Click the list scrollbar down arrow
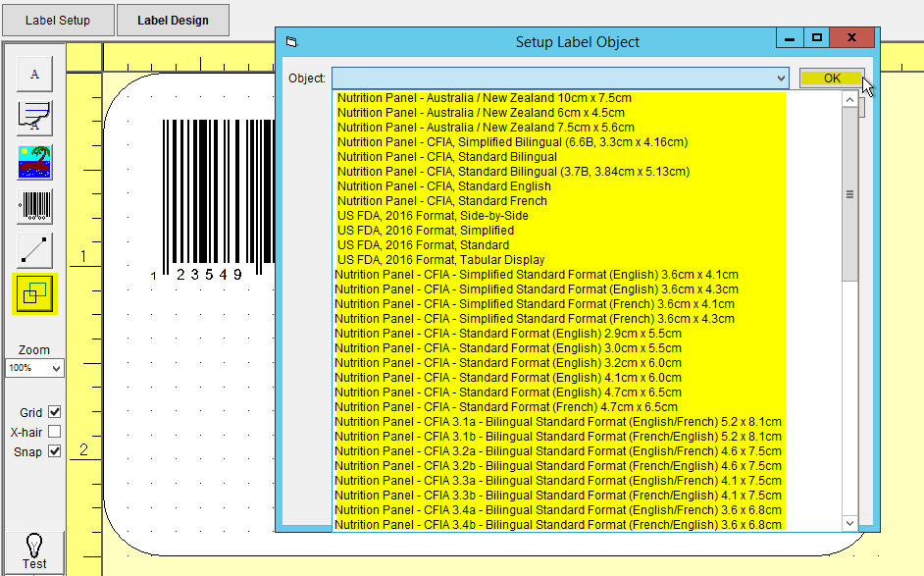The height and width of the screenshot is (576, 924). 849,523
